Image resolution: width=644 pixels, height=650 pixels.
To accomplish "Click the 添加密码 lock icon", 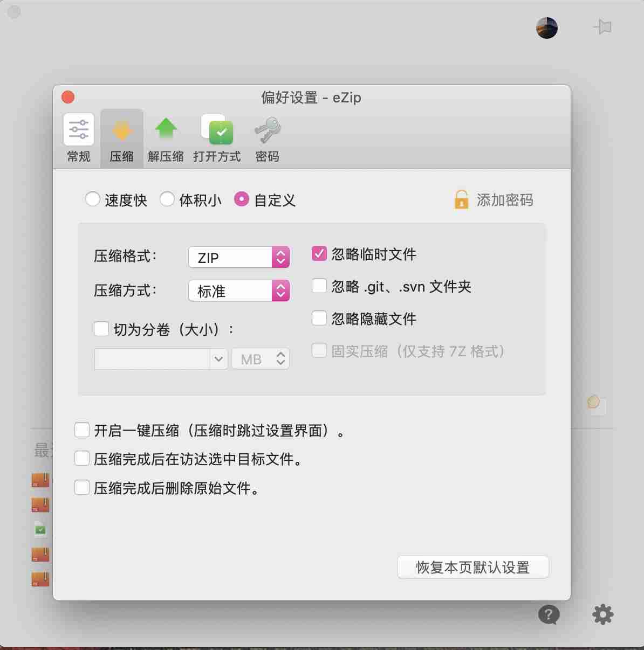I will (462, 199).
